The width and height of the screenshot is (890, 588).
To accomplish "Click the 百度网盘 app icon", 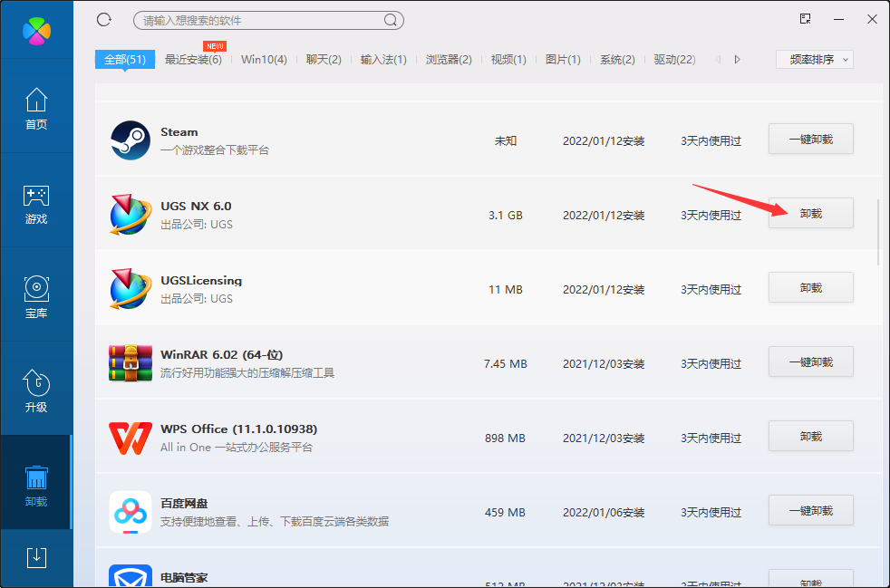I will (131, 512).
